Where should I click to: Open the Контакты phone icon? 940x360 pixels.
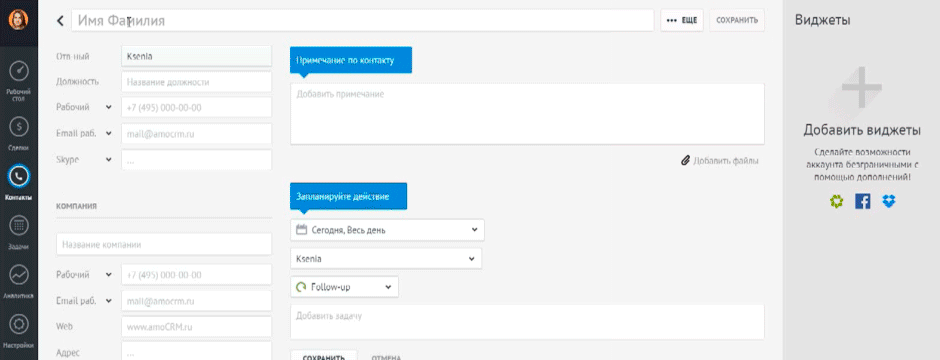[x=19, y=176]
